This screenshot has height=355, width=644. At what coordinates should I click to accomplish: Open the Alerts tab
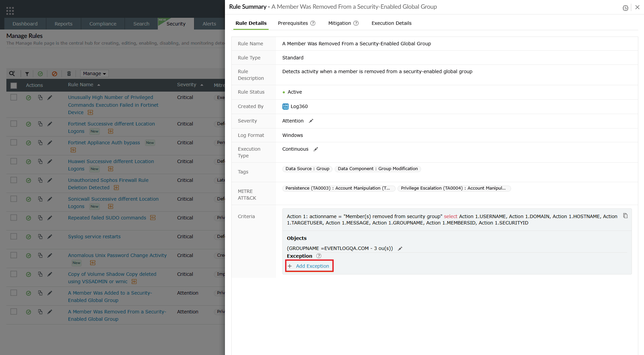(x=209, y=24)
